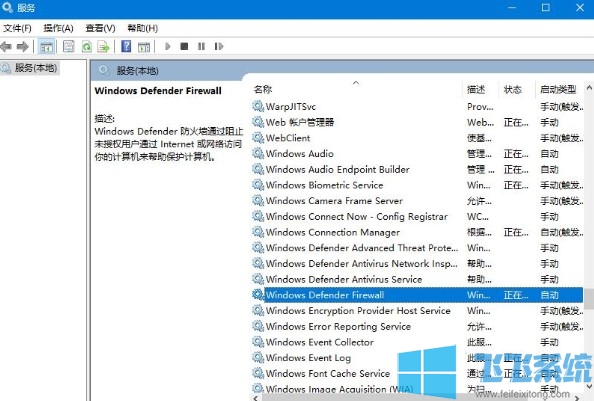This screenshot has height=401, width=594.
Task: Sort by the 启动类型 column header
Action: tap(558, 89)
